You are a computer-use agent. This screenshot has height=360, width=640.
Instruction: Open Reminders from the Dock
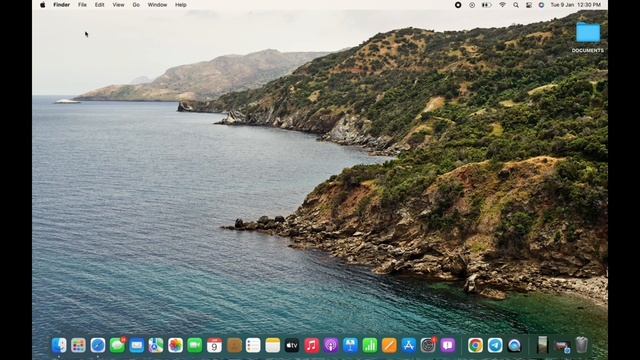pyautogui.click(x=253, y=345)
